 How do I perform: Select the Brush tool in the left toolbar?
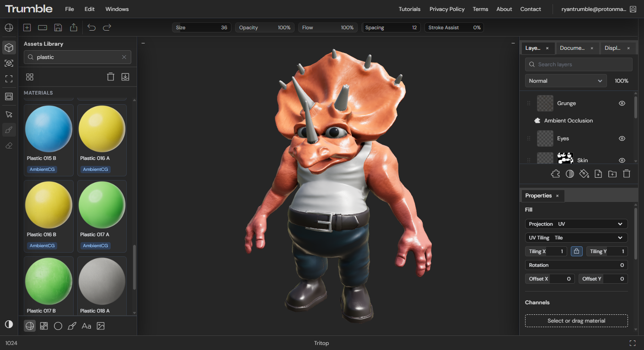click(x=9, y=130)
